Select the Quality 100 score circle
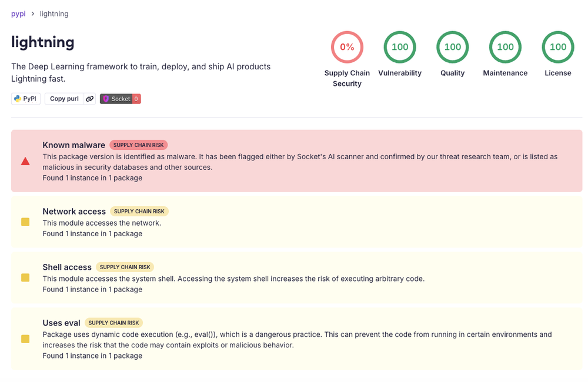Image resolution: width=588 pixels, height=382 pixels. pyautogui.click(x=453, y=47)
